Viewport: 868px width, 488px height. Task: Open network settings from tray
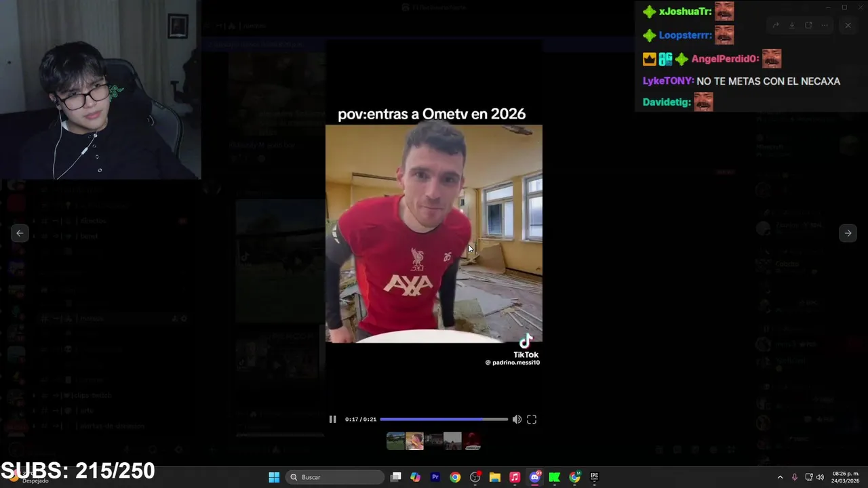[x=809, y=477]
